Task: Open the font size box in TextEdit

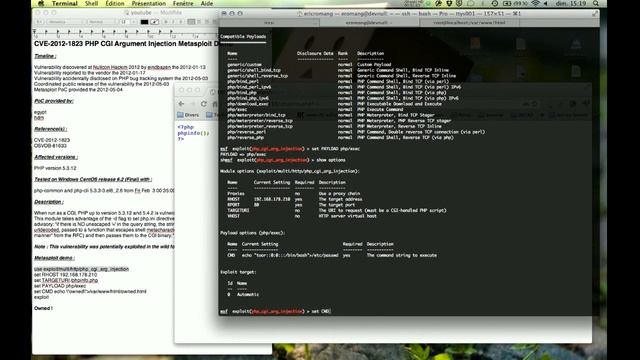Action: (127, 22)
